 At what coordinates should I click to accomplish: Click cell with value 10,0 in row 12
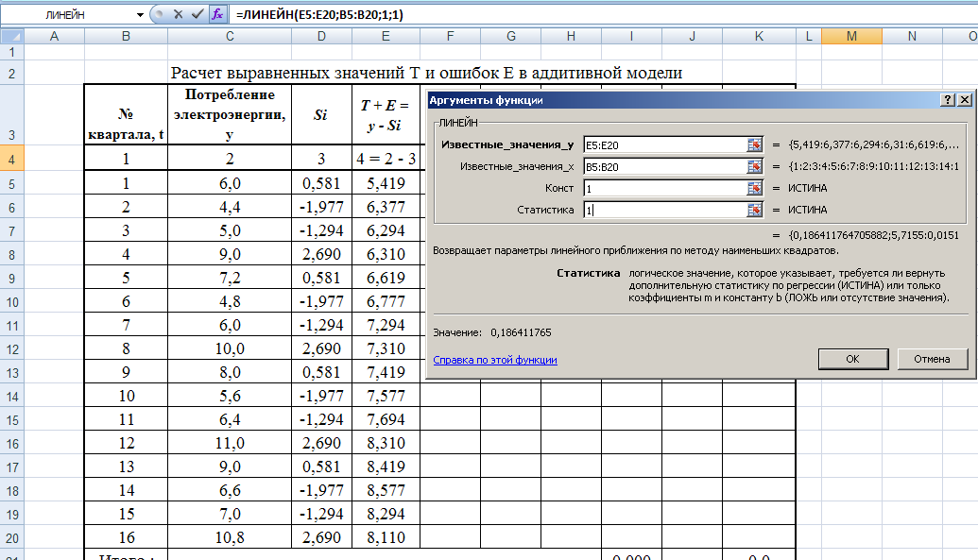point(230,348)
